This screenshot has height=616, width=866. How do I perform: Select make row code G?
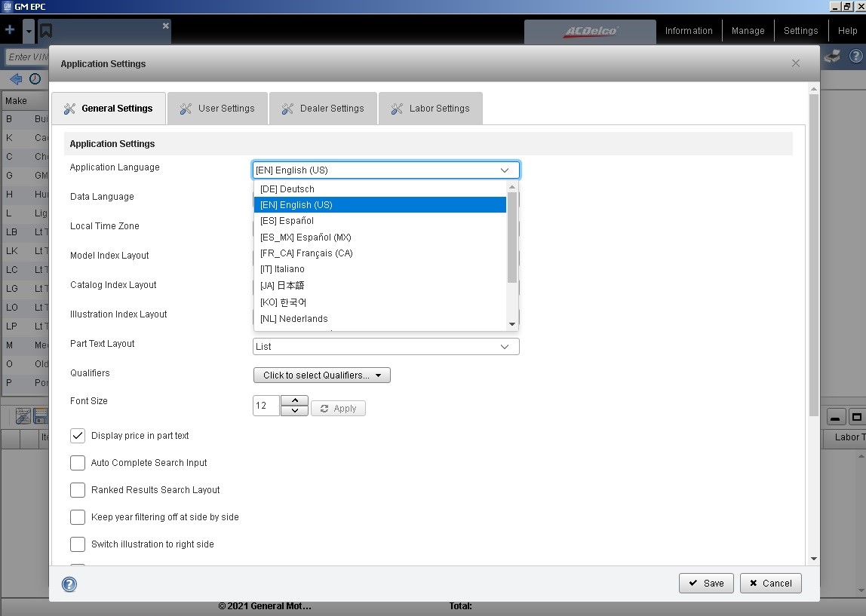(26, 176)
